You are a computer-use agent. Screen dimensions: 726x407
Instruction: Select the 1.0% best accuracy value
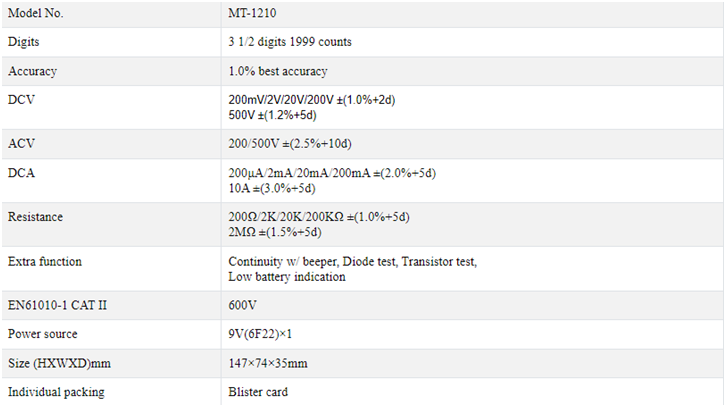point(278,71)
